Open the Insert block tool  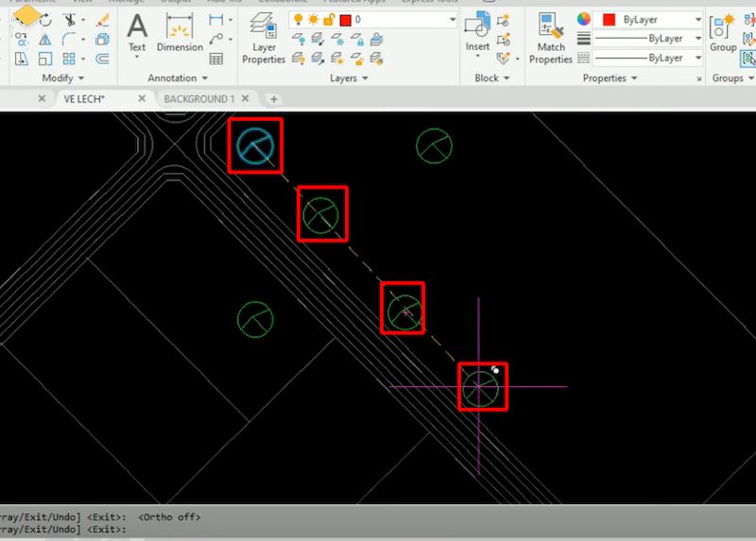(477, 32)
